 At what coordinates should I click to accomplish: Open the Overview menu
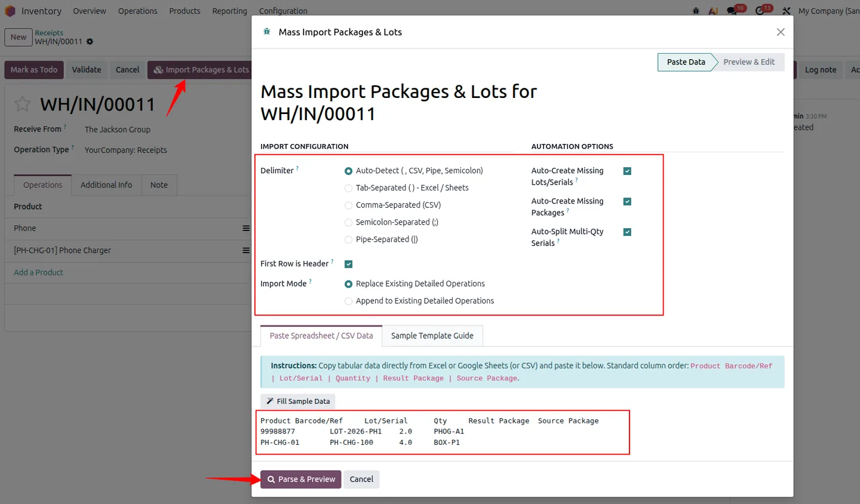(90, 11)
